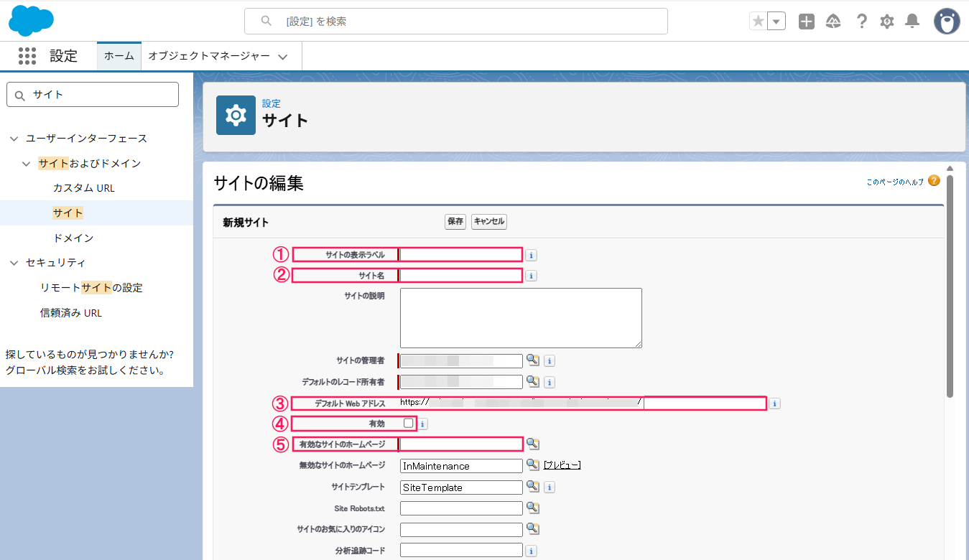Click the 設定 breadcrumb link

272,103
